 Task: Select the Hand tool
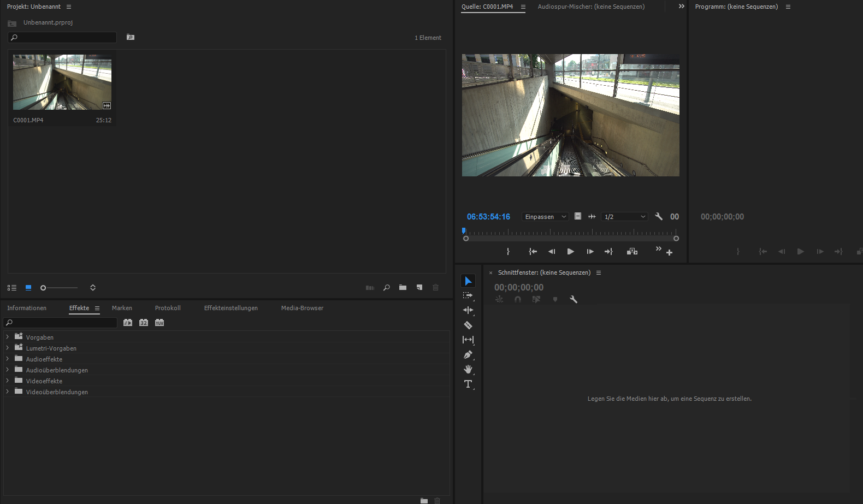[468, 369]
